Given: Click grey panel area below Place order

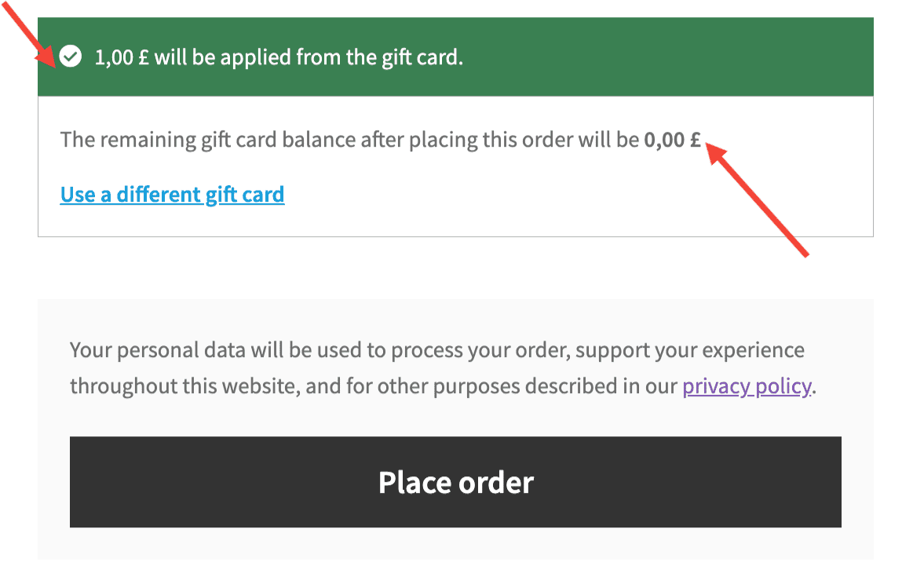Looking at the screenshot, I should tap(455, 544).
